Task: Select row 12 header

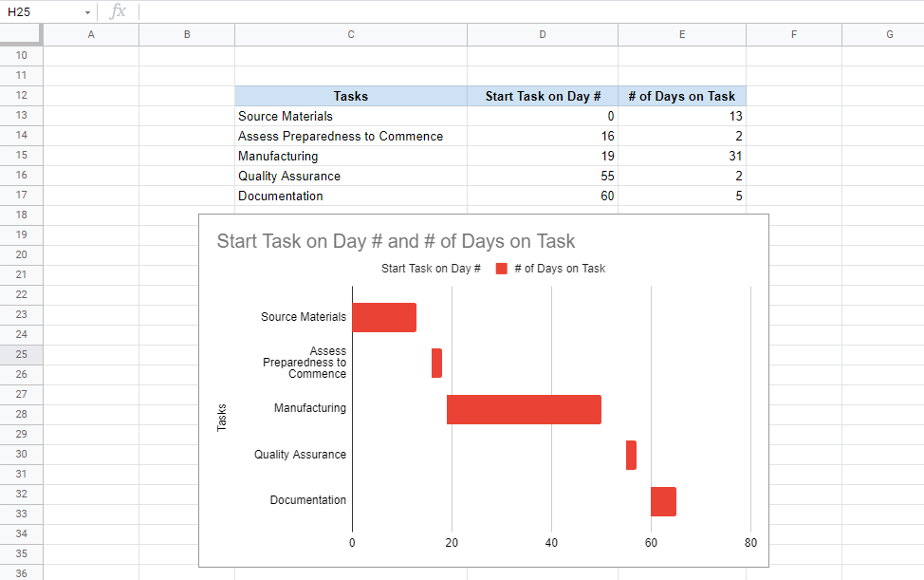Action: pyautogui.click(x=21, y=96)
